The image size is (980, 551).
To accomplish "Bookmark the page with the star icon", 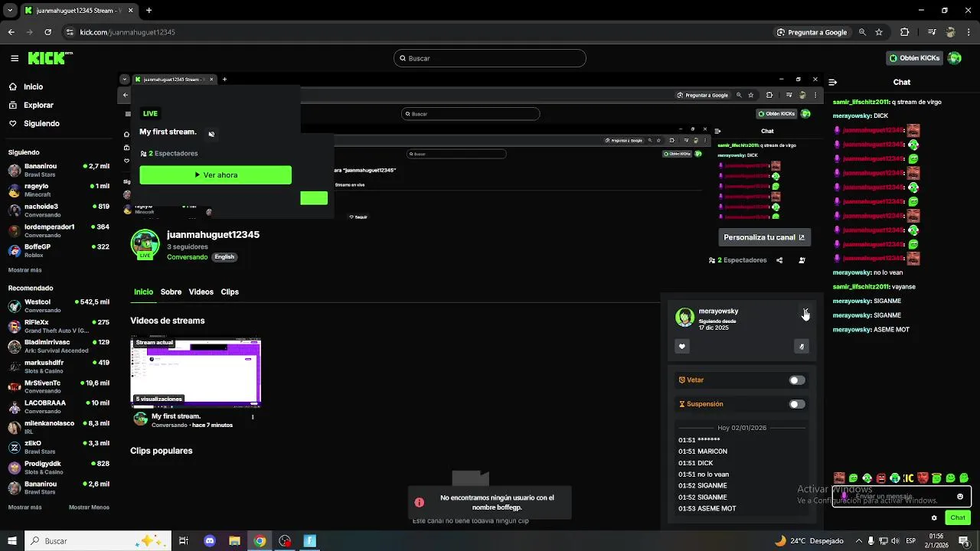I will tap(879, 32).
